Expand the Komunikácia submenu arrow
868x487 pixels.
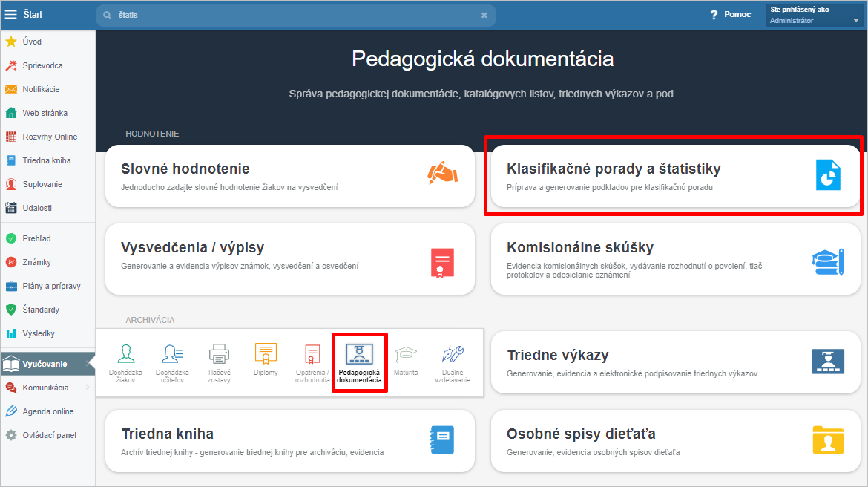88,388
